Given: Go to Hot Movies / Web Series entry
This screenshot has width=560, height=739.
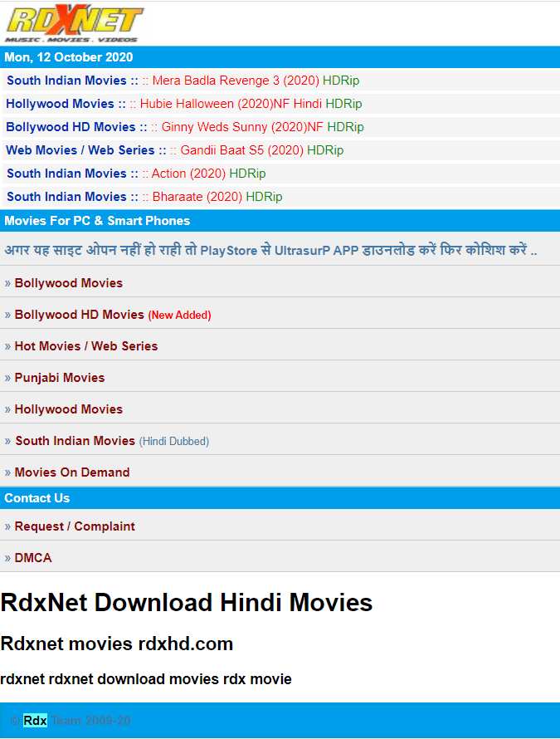Looking at the screenshot, I should tap(86, 346).
